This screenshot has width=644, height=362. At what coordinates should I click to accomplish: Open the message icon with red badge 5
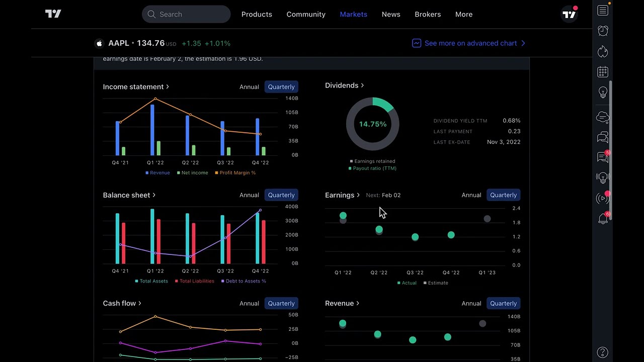(x=603, y=157)
